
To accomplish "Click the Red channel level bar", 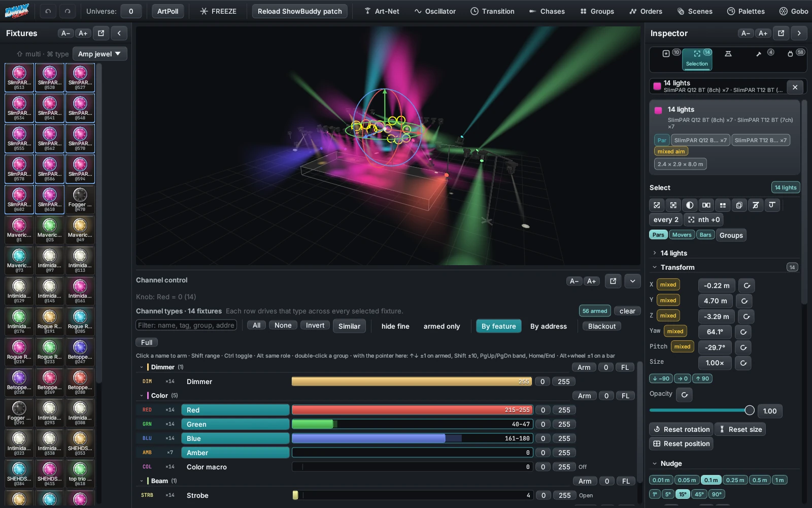I will point(412,410).
